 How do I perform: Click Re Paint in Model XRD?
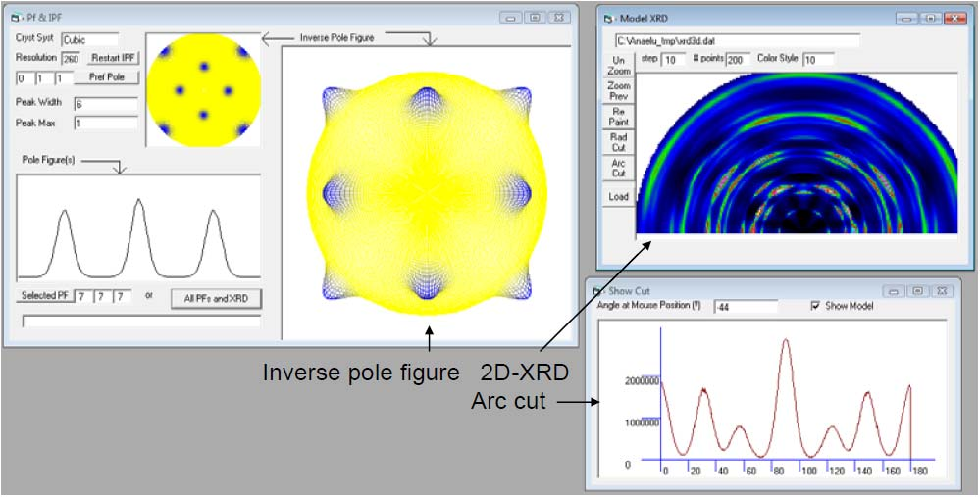tap(618, 118)
